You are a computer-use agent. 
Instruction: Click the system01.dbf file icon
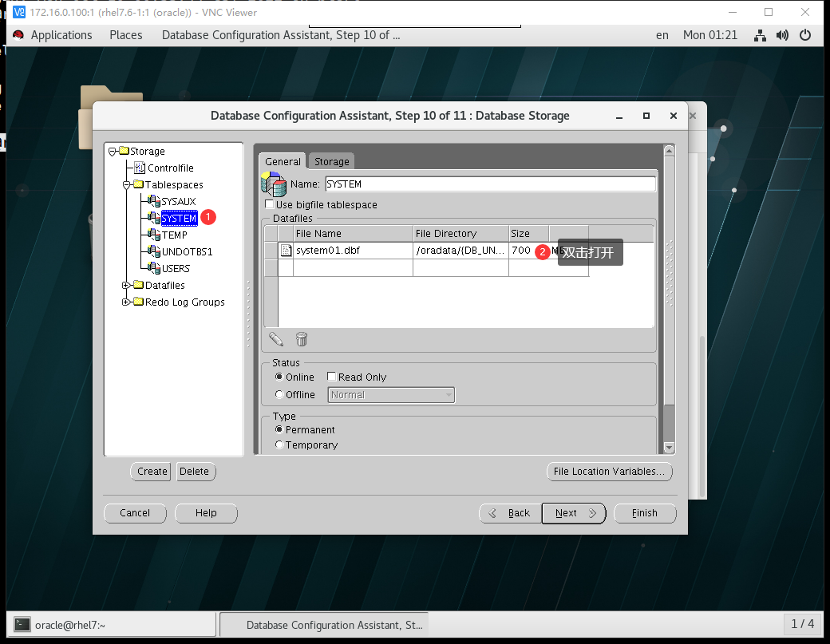pos(286,251)
